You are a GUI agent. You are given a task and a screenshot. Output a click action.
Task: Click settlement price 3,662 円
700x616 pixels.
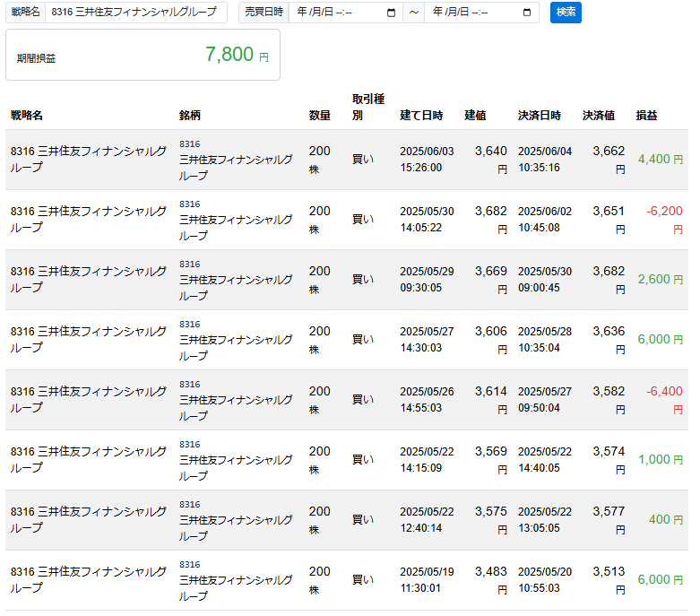pos(609,160)
